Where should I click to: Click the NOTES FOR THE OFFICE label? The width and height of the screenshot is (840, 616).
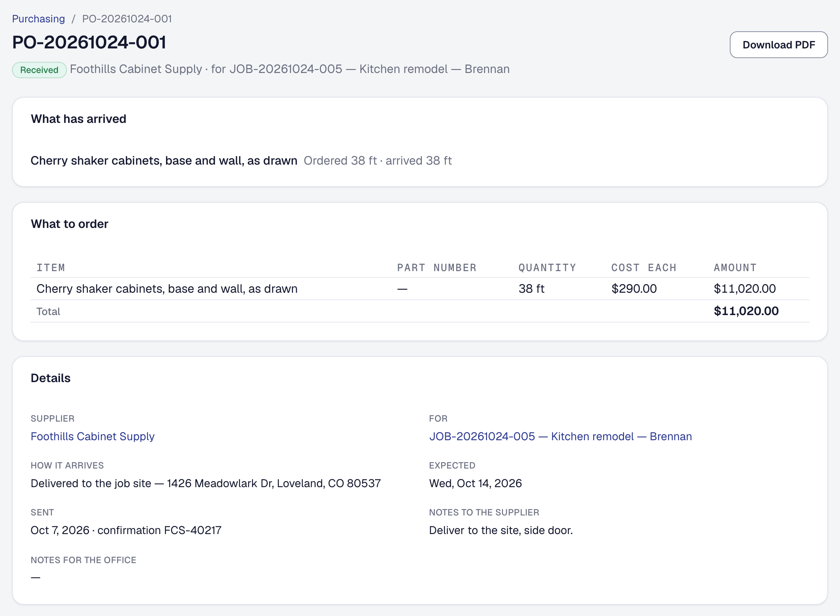pyautogui.click(x=83, y=560)
